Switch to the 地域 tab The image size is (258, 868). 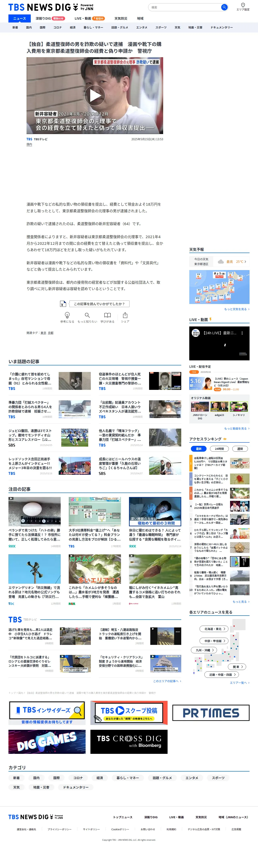[x=140, y=18]
